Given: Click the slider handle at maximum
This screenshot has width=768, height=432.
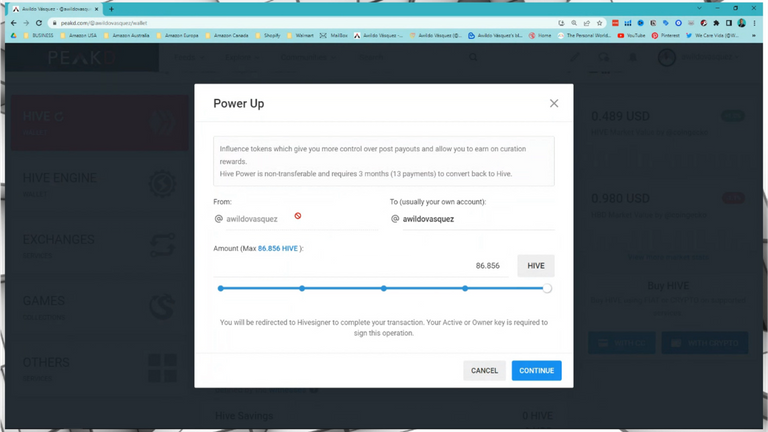Looking at the screenshot, I should click(x=547, y=288).
